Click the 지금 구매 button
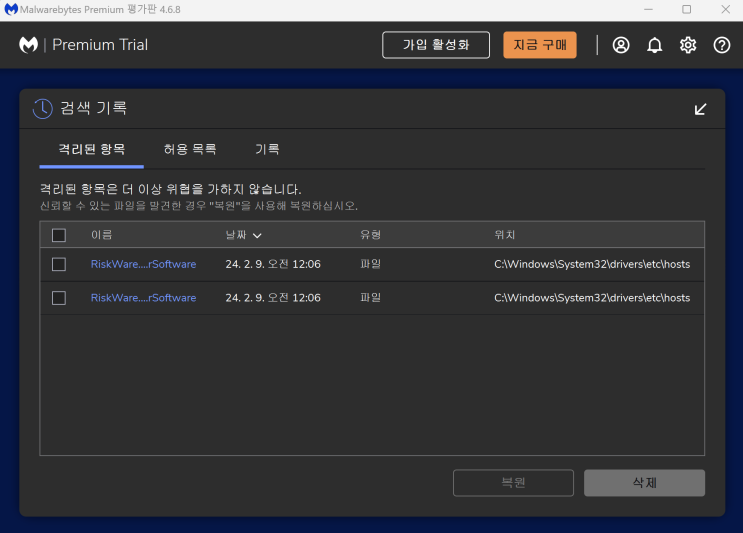743x533 pixels. click(540, 45)
